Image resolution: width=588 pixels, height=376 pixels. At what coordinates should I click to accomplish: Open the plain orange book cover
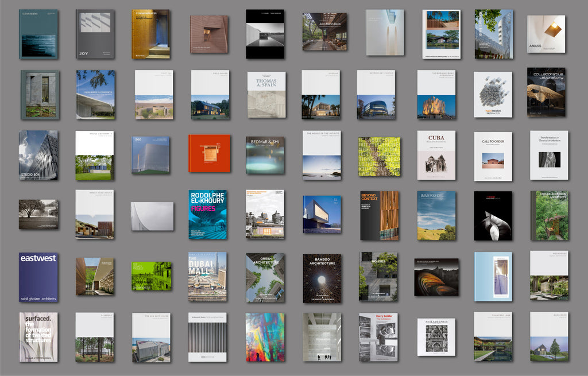click(209, 153)
